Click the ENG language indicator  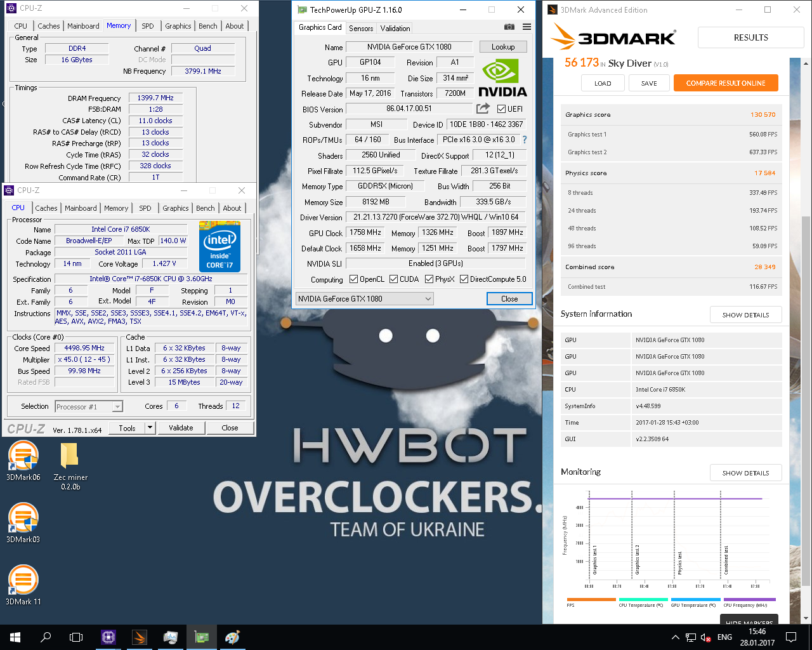724,637
